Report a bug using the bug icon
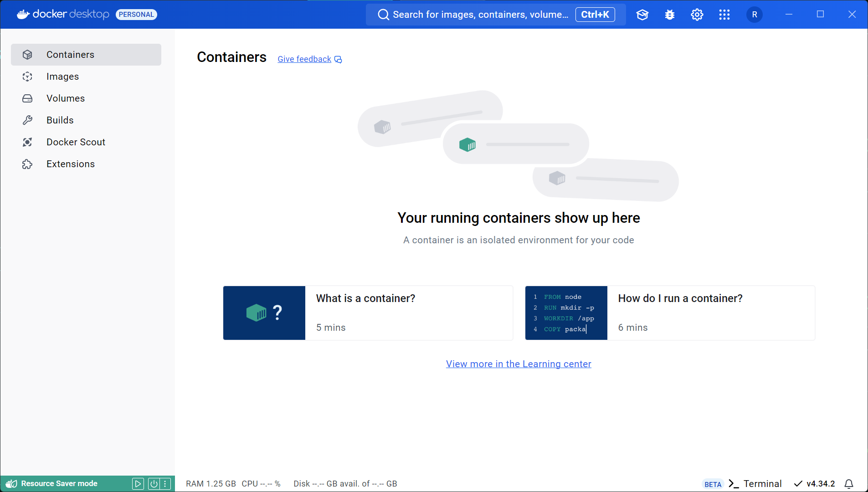Viewport: 868px width, 492px height. coord(669,14)
